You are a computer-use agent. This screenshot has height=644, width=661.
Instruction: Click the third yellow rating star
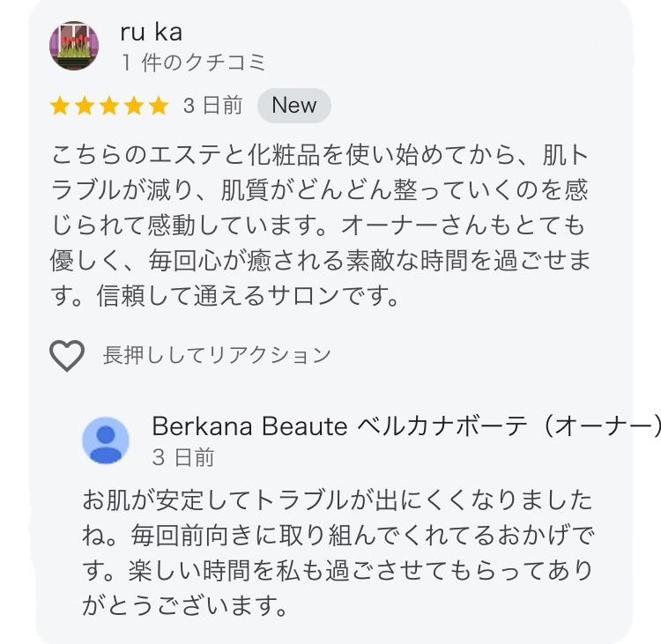[109, 107]
